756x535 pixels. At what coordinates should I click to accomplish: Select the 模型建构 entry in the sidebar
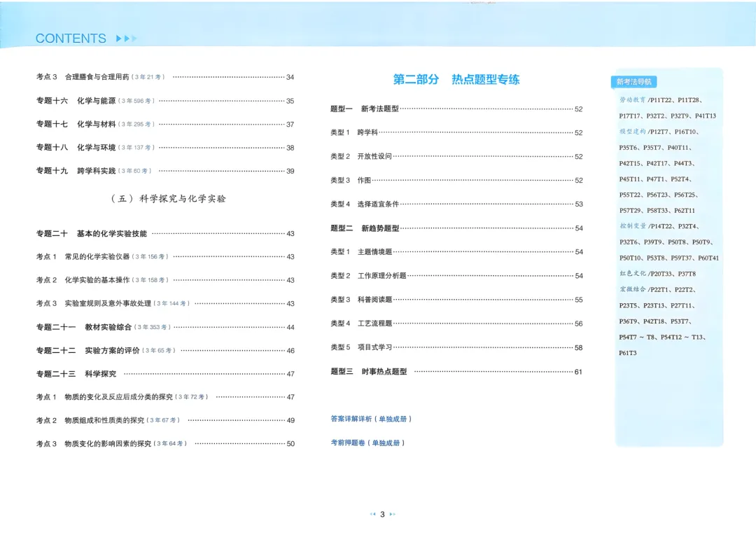point(633,131)
